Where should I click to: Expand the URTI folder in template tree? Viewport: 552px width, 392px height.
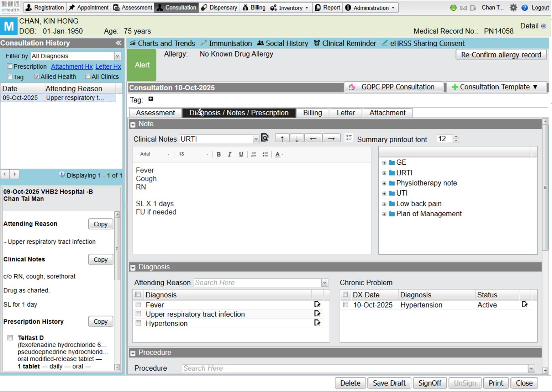(x=384, y=173)
